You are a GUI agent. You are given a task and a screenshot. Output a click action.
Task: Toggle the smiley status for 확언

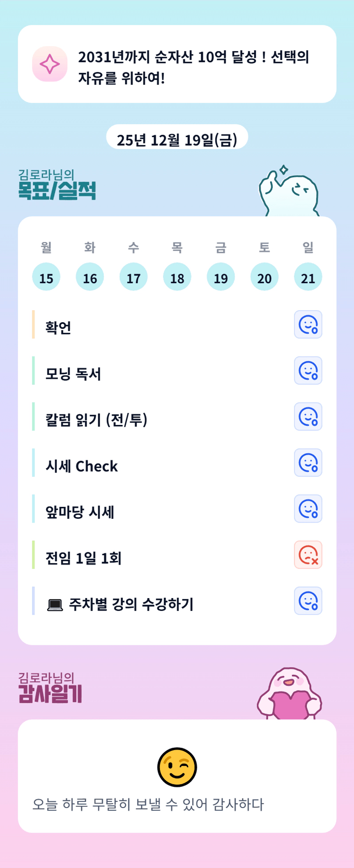coord(308,324)
